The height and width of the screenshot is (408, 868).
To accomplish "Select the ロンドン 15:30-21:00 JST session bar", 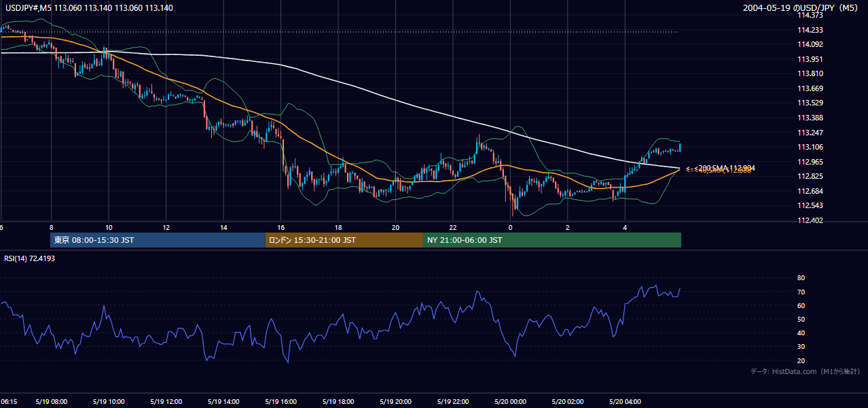I will (x=344, y=240).
